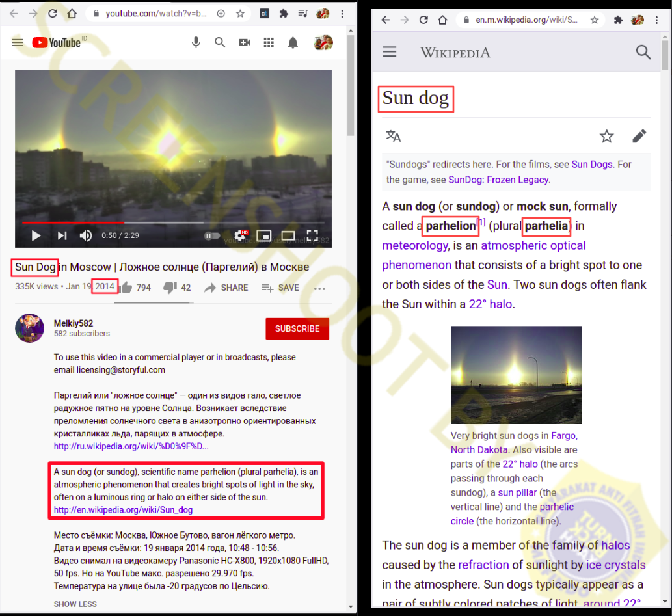This screenshot has height=616, width=672.
Task: Switch the player to miniplayer
Action: tap(263, 235)
